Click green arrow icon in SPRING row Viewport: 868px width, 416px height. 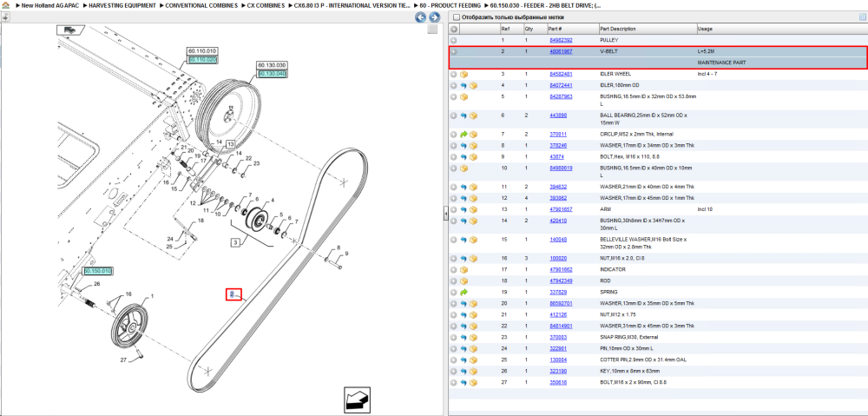[x=464, y=292]
